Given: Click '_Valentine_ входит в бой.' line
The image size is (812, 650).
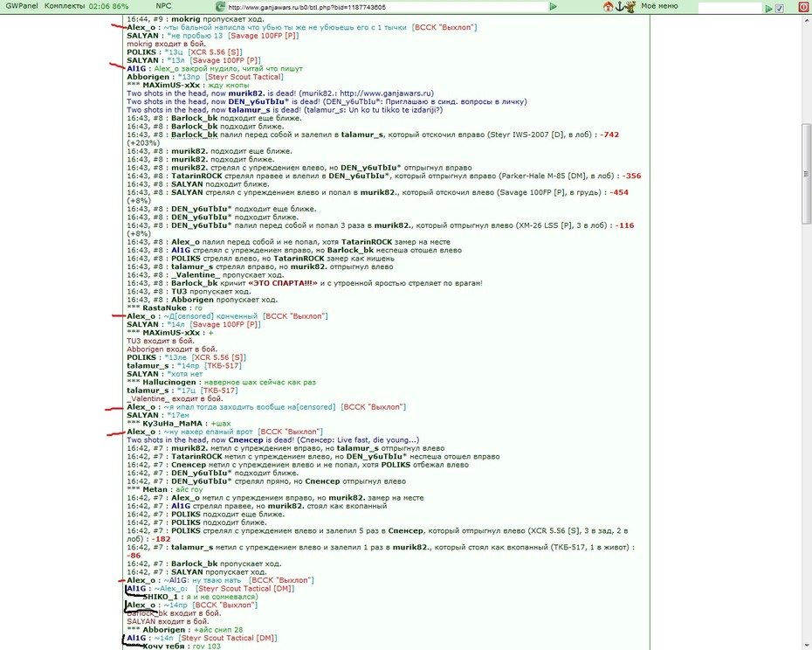Looking at the screenshot, I should (175, 398).
